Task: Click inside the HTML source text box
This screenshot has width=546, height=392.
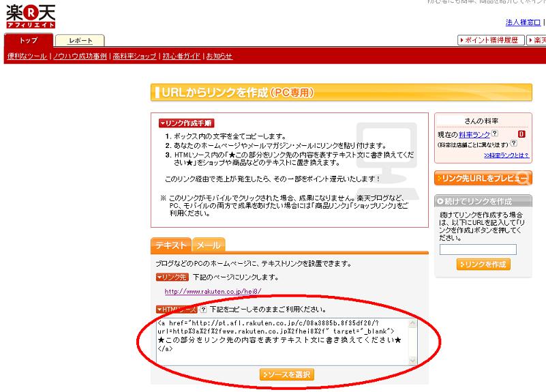Action: [282, 342]
